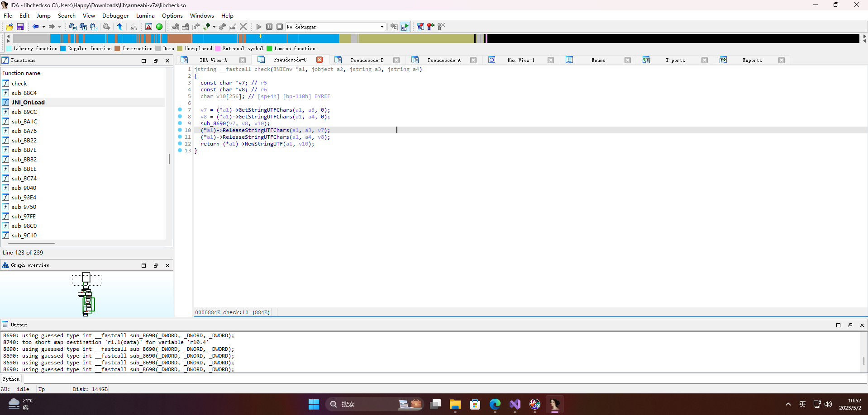Click the Save database floppy icon
Screen dimensions: 868x415
[x=20, y=27]
